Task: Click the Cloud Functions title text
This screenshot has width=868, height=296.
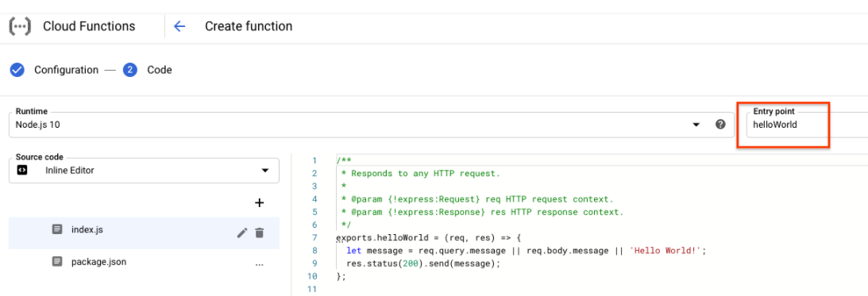Action: 89,26
